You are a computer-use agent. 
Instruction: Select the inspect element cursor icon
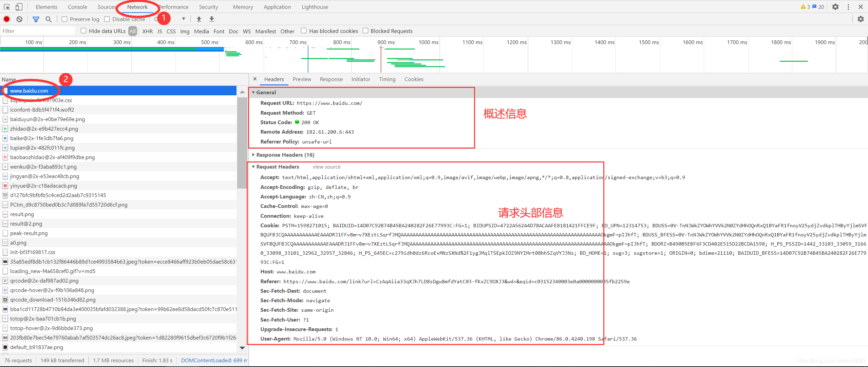[7, 7]
